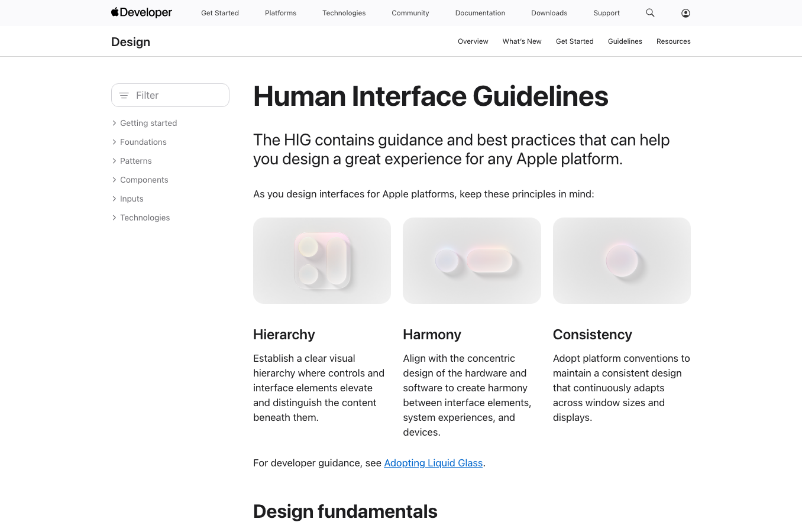Open the Platforms menu
Image resolution: width=802 pixels, height=532 pixels.
(x=280, y=12)
